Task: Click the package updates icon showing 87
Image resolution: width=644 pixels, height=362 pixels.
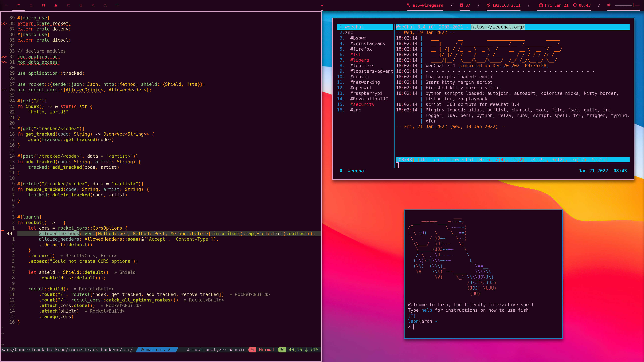Action: tap(461, 5)
